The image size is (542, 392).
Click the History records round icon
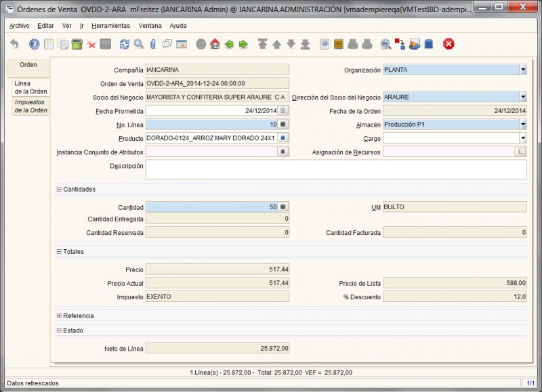(201, 44)
